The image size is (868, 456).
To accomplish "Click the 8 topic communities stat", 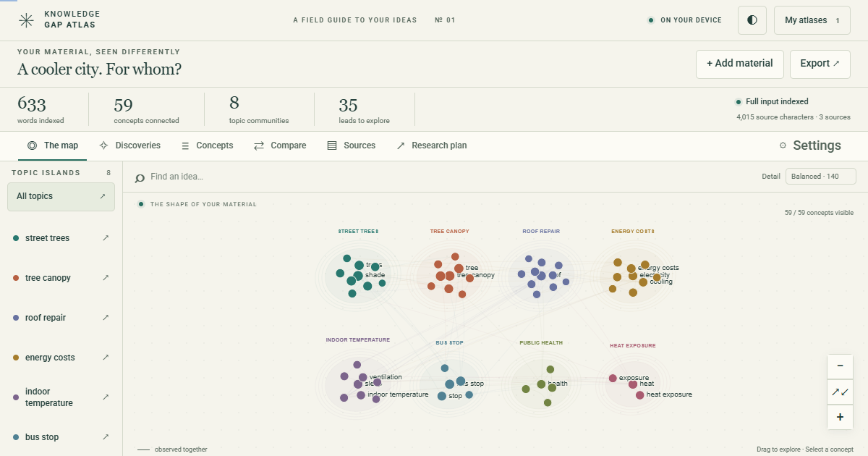I will 259,110.
